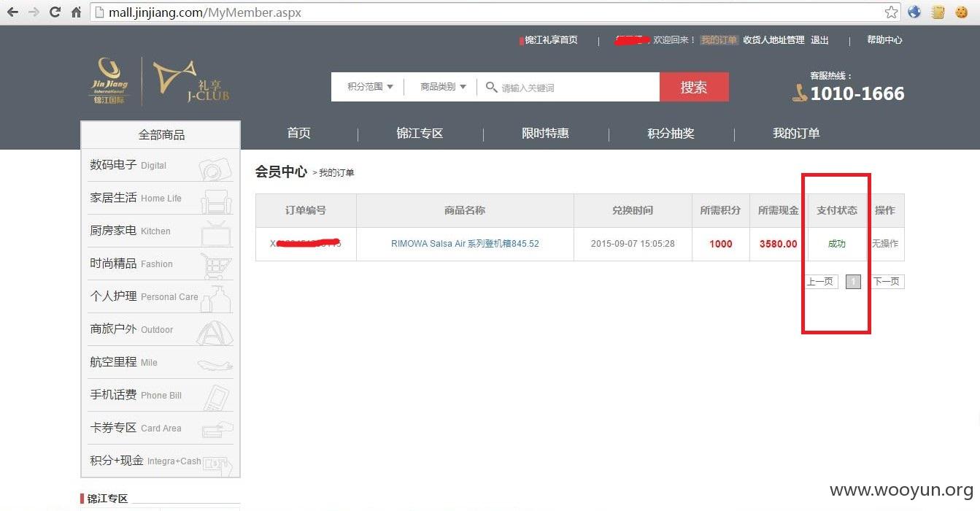Click the 1000 points value
Image resolution: width=980 pixels, height=511 pixels.
tap(720, 244)
